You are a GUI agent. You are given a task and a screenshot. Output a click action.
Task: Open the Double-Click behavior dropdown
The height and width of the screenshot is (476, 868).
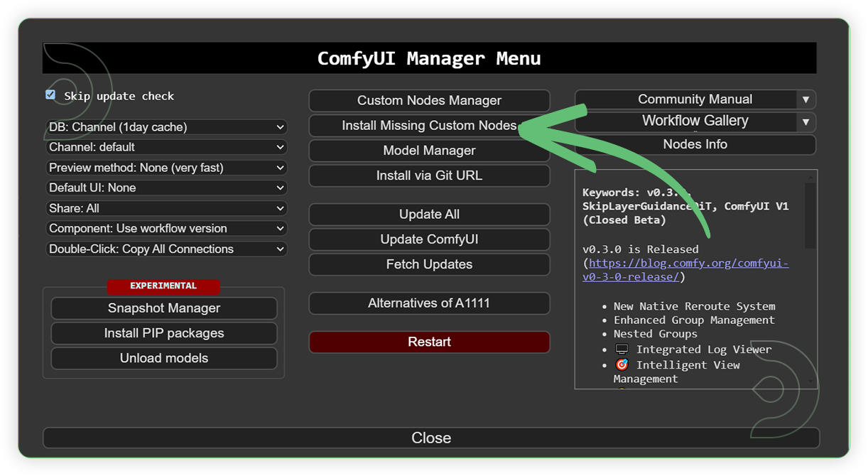pos(166,249)
